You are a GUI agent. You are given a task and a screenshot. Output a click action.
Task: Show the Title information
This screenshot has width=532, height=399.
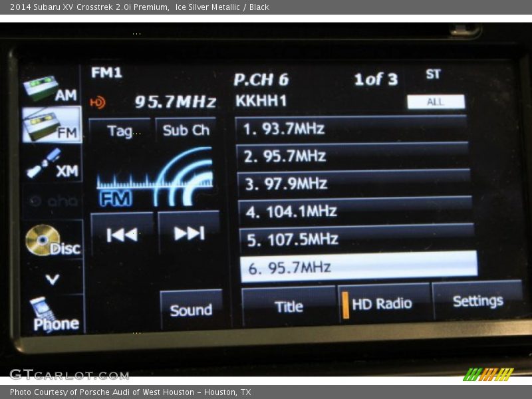tap(289, 307)
